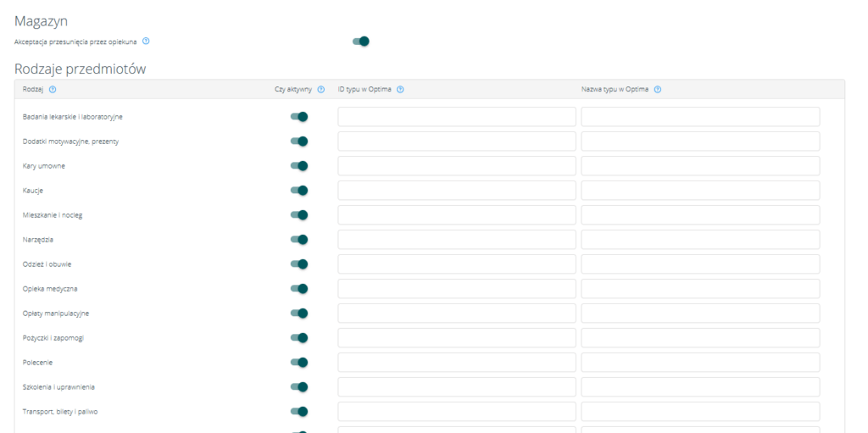This screenshot has height=433, width=868.
Task: Disable Badania lekarskie i laboratoryjne active toggle
Action: [298, 117]
